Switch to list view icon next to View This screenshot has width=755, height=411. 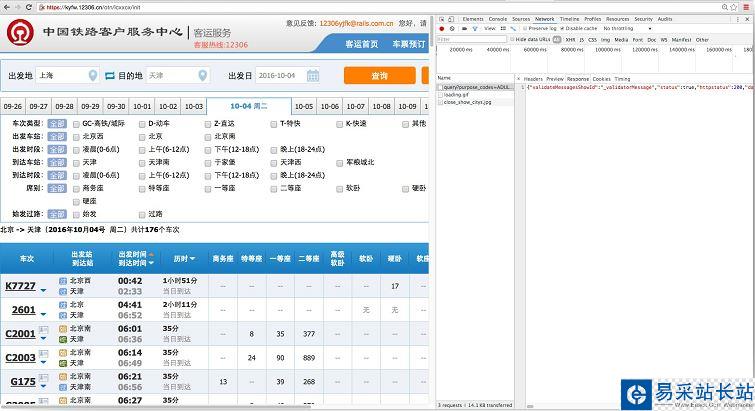tap(503, 29)
